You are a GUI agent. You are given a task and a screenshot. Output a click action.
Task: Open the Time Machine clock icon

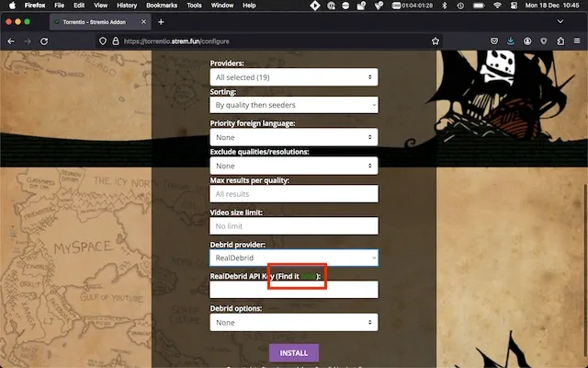click(460, 6)
